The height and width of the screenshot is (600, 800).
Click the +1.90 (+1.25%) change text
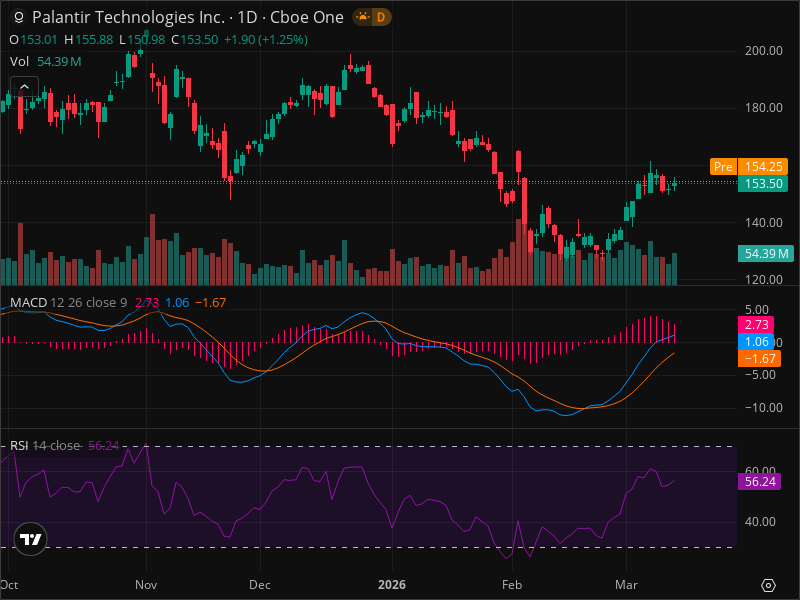(266, 40)
